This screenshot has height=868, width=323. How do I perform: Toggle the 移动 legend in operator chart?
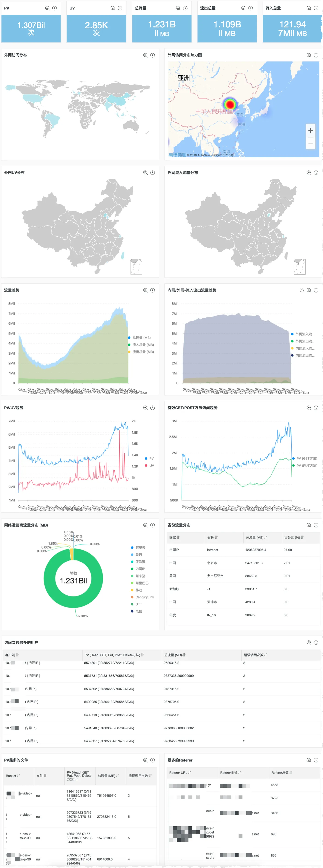(x=136, y=590)
